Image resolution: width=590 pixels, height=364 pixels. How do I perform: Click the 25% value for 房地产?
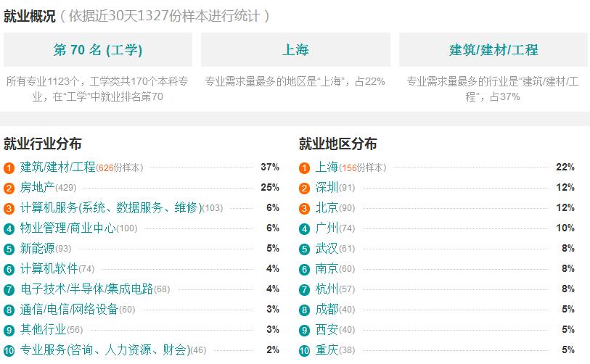pyautogui.click(x=270, y=188)
